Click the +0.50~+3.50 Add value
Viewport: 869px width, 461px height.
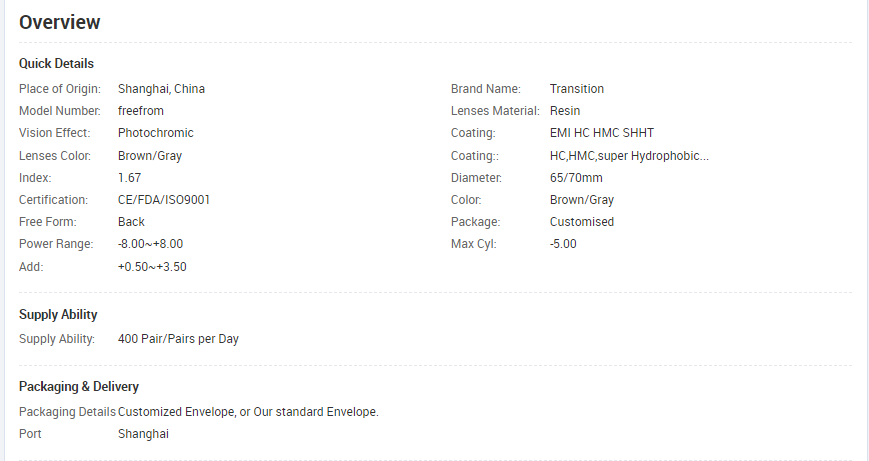coord(152,267)
